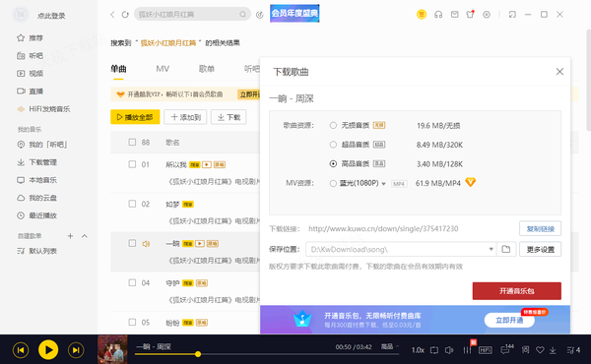The width and height of the screenshot is (591, 364).
Task: Favorite the song with the heart icon
Action: coord(540,350)
